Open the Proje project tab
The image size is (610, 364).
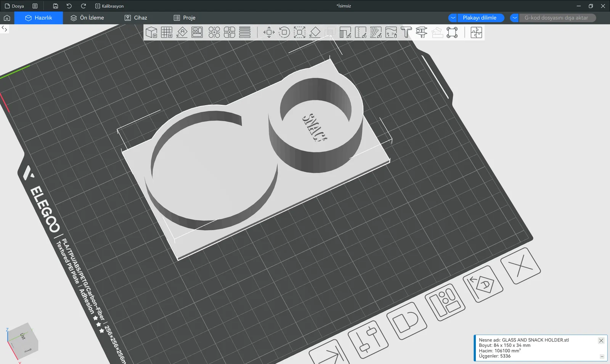pyautogui.click(x=185, y=18)
